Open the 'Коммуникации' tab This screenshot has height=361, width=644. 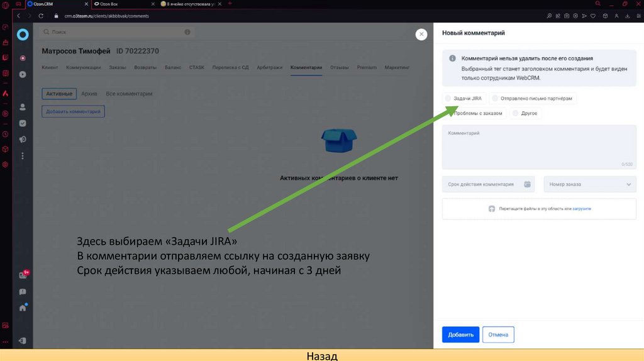(x=84, y=67)
